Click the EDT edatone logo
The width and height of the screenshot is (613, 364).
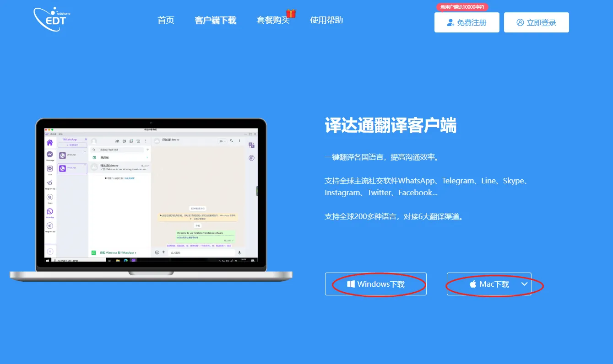52,19
